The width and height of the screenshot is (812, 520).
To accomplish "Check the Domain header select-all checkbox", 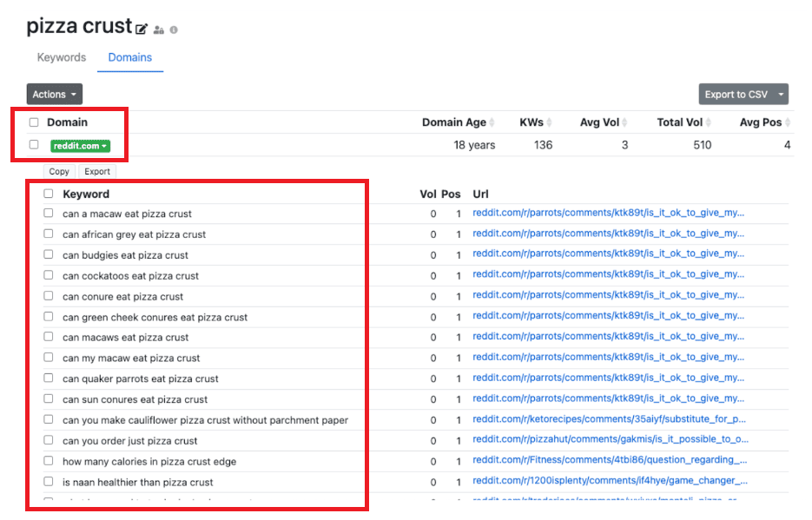I will point(32,122).
